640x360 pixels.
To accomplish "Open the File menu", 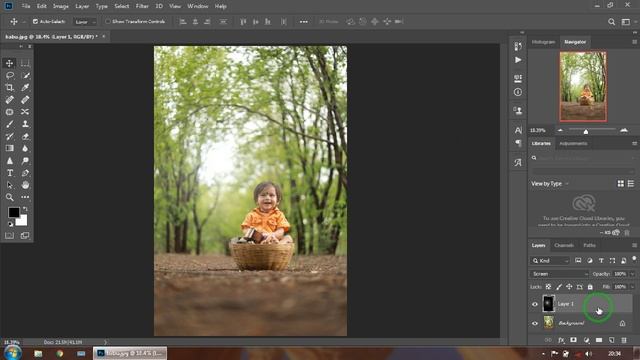I will [x=26, y=6].
